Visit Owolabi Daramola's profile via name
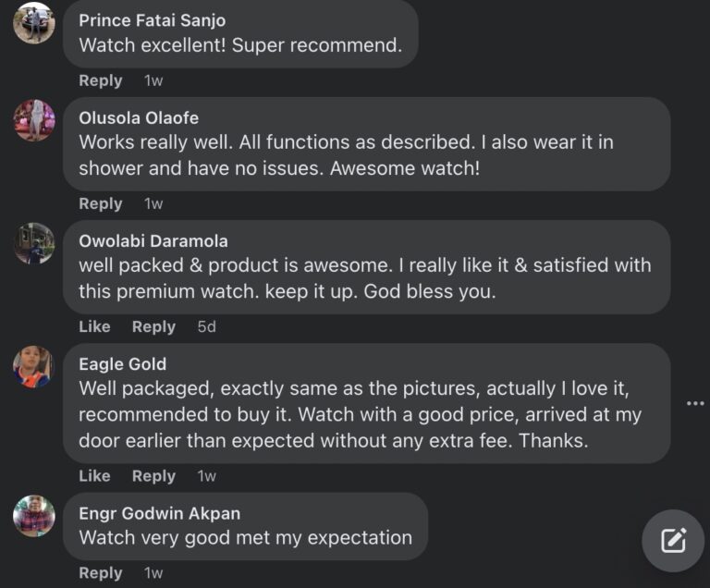710x588 pixels. (x=153, y=241)
